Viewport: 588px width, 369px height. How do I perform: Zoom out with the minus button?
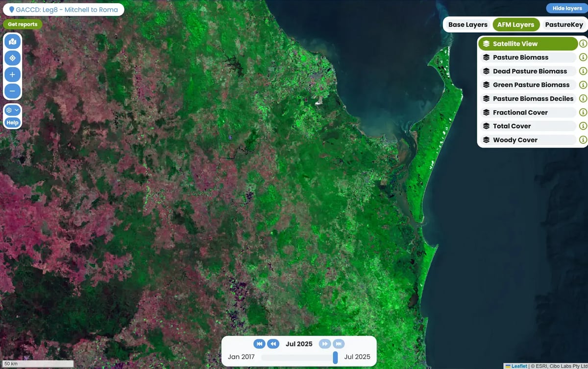[x=12, y=91]
